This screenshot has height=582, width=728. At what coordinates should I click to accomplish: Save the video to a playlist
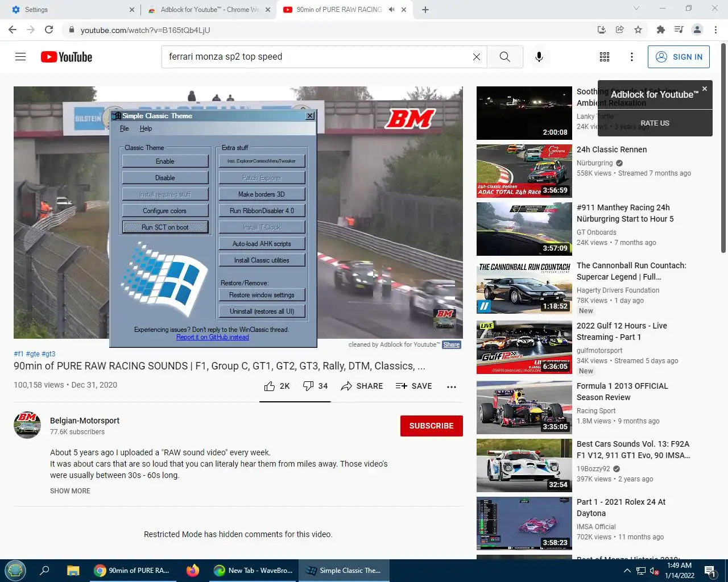tap(413, 386)
